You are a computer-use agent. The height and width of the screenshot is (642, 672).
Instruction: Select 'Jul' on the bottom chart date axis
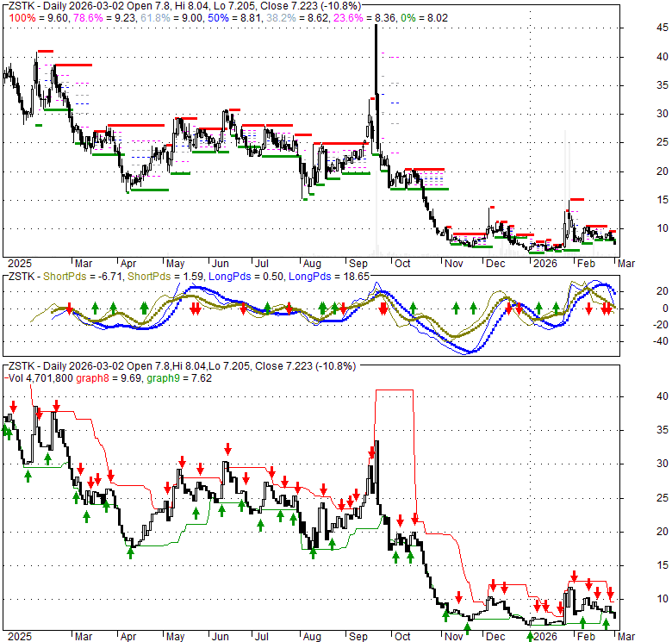261,637
